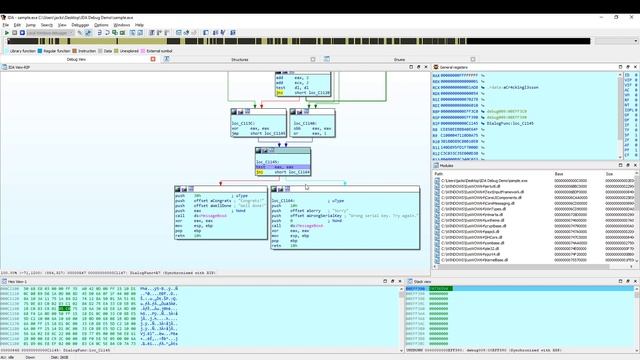This screenshot has width=640, height=360.
Task: Follow the RBP register arrow icon
Action: (482, 111)
